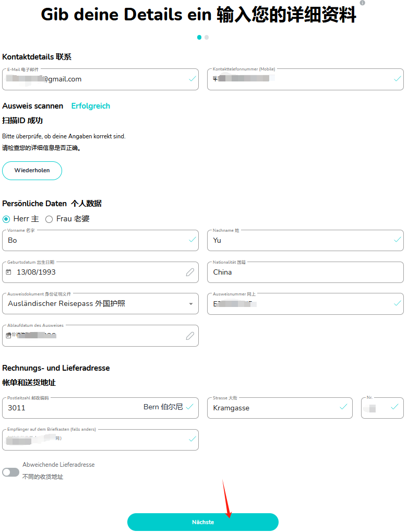The image size is (408, 532).
Task: Click the Nachname field containing Yu
Action: click(305, 241)
